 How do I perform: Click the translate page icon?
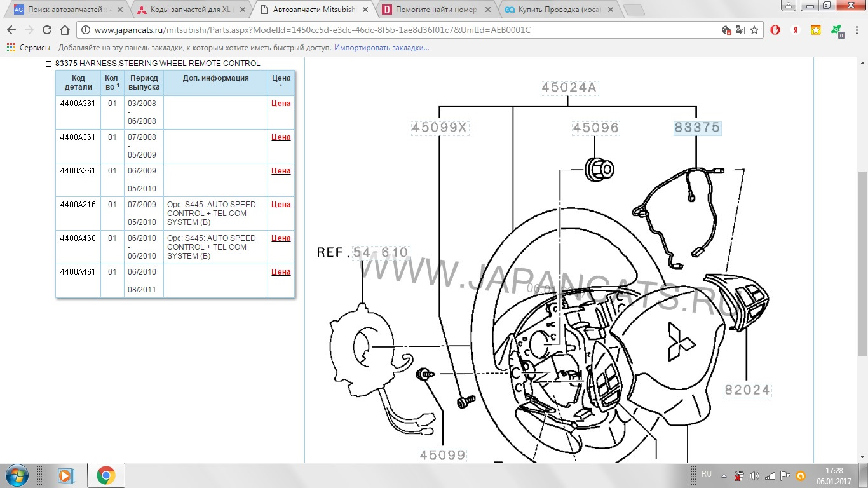[740, 30]
